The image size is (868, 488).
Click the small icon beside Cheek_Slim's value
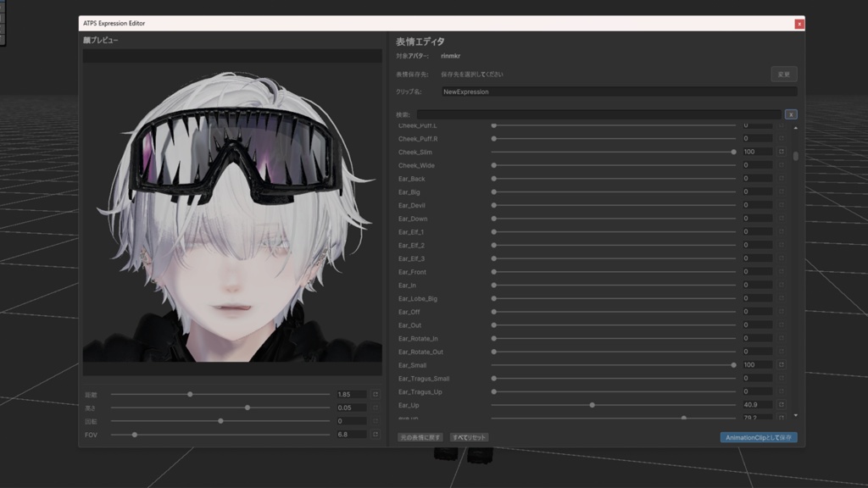pos(782,152)
